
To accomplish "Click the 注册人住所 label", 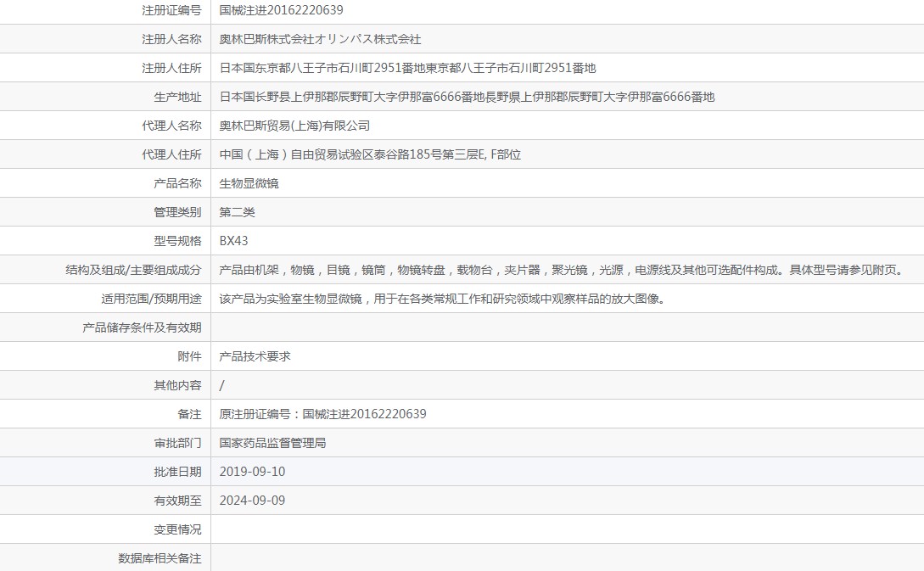I will point(171,68).
